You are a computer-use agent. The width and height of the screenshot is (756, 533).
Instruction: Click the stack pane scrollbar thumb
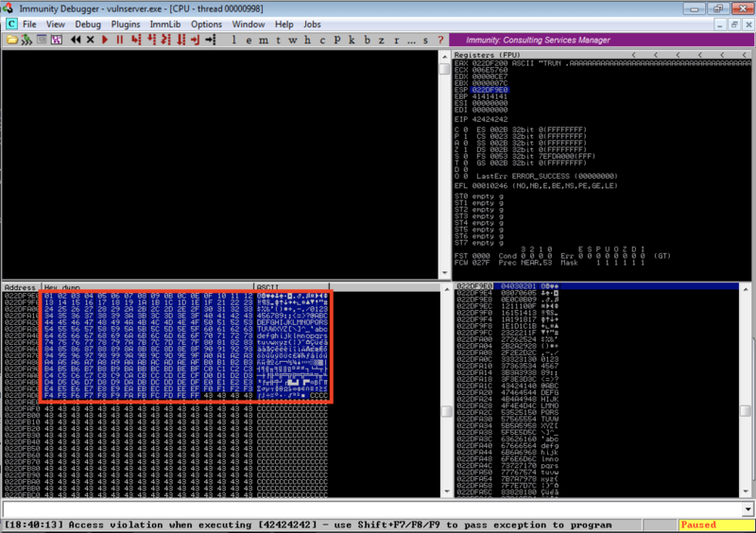pyautogui.click(x=746, y=410)
